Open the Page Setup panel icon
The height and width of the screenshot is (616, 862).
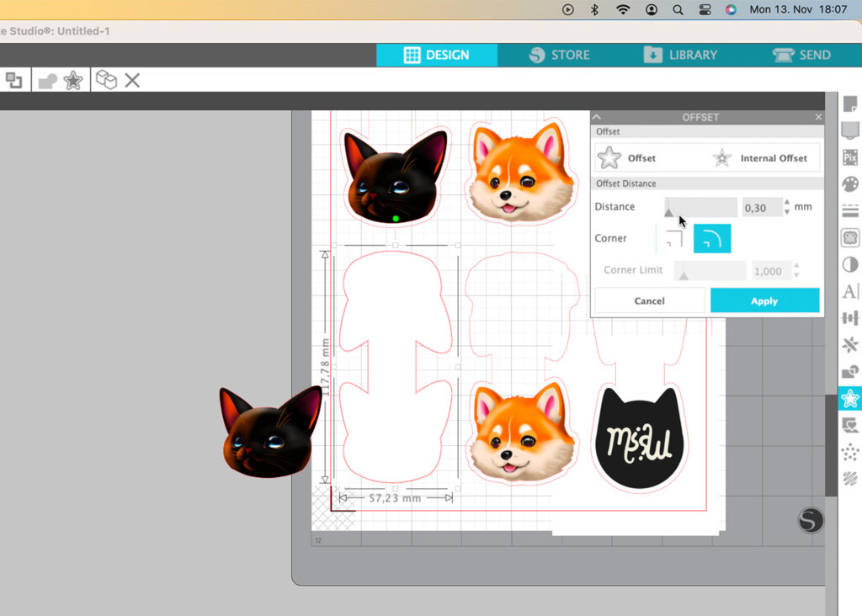(x=850, y=104)
